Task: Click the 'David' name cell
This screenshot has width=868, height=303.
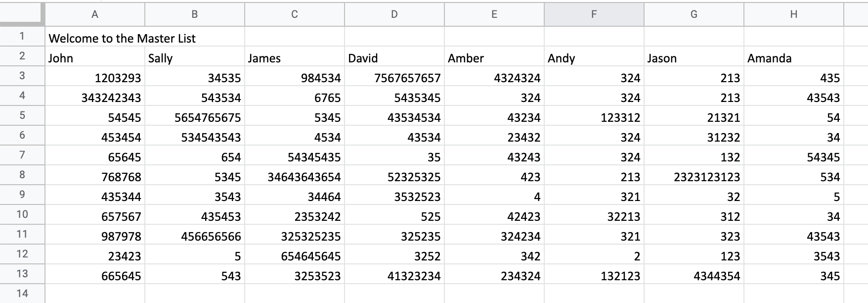Action: (x=394, y=56)
